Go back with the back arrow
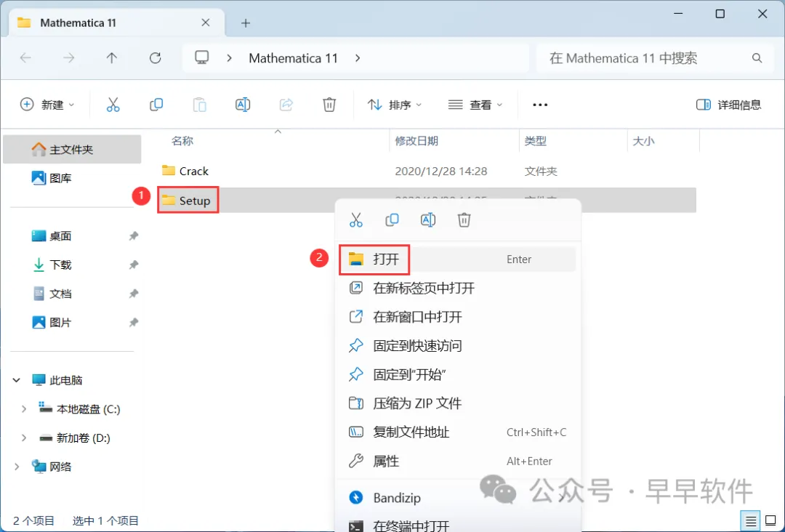The height and width of the screenshot is (532, 785). (25, 58)
